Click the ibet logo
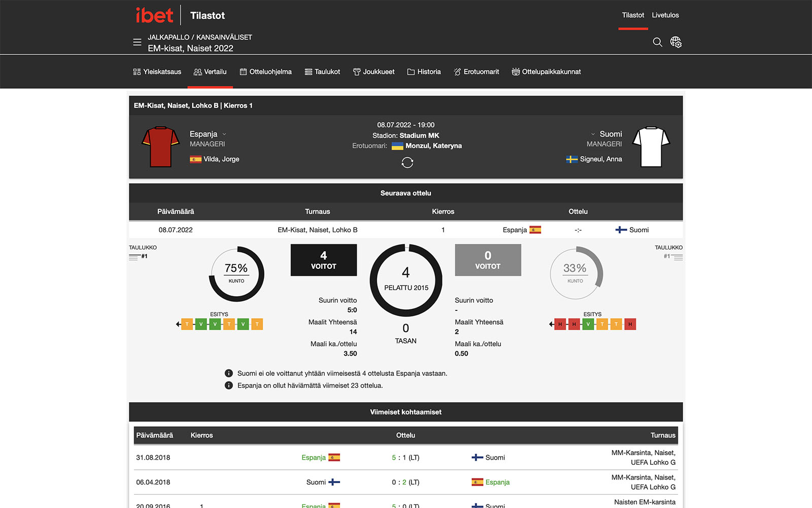 pos(154,15)
